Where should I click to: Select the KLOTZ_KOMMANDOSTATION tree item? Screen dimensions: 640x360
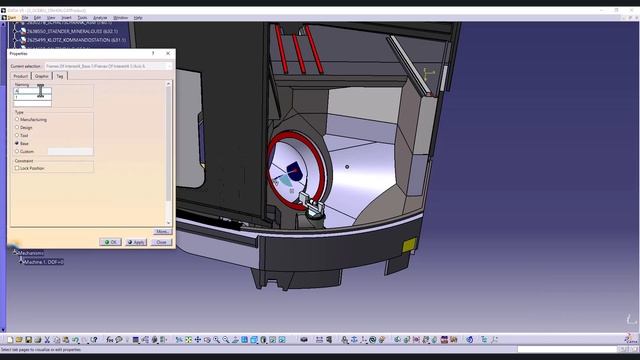pos(76,40)
